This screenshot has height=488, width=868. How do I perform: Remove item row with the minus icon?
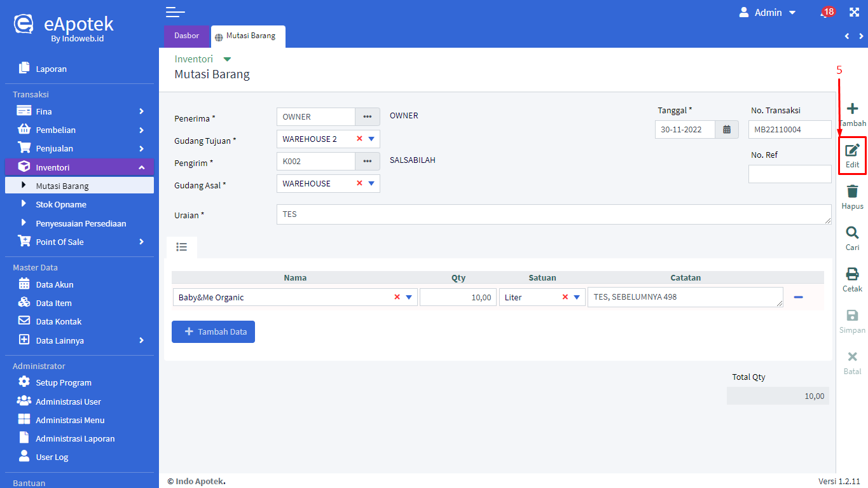[x=798, y=297]
